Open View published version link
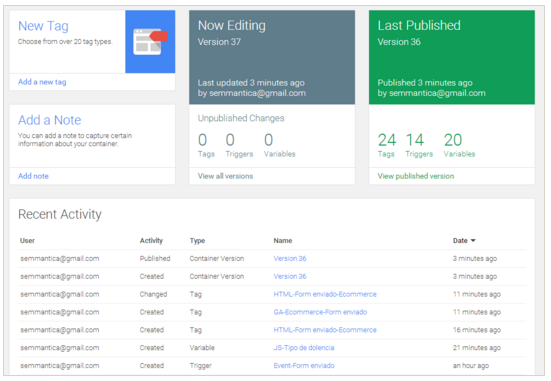The height and width of the screenshot is (381, 551). [416, 176]
